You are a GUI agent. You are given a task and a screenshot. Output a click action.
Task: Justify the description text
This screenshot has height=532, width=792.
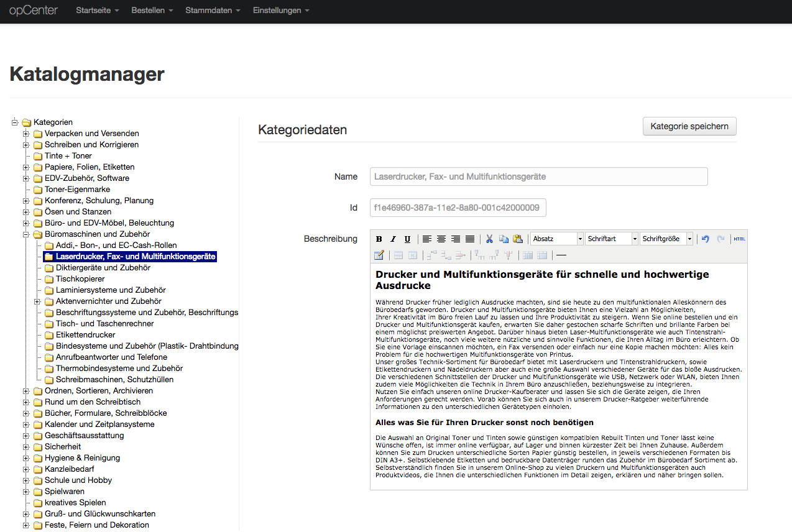(469, 239)
